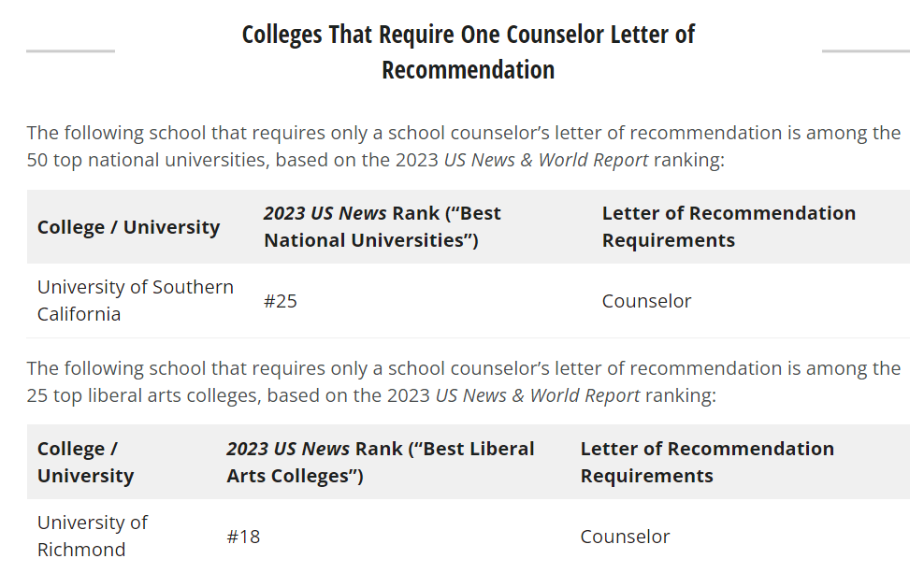This screenshot has height=573, width=924.
Task: Click the paragraph mentioning 25 top liberal arts colleges
Action: 463,381
